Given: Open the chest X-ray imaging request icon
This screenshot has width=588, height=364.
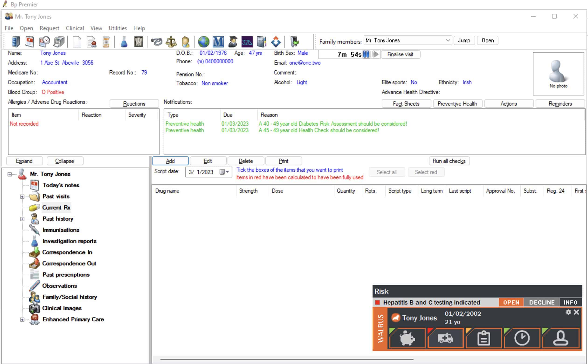Looking at the screenshot, I should (139, 42).
